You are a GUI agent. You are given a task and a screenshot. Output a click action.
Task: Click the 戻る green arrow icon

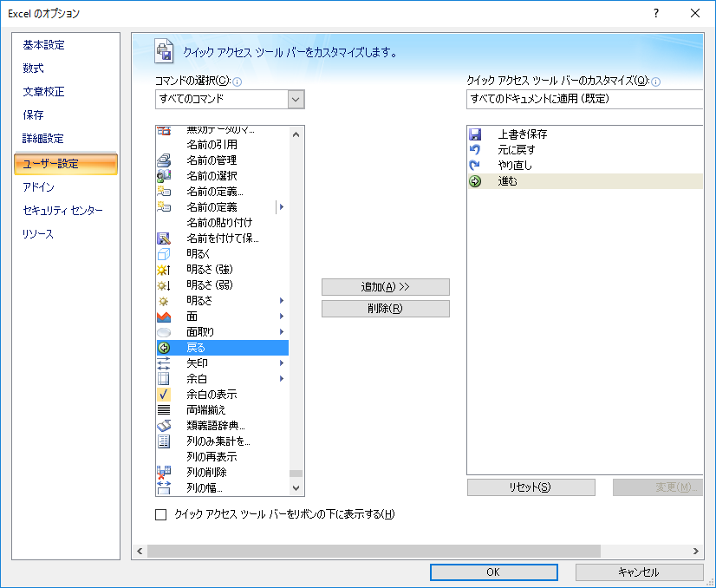click(164, 348)
